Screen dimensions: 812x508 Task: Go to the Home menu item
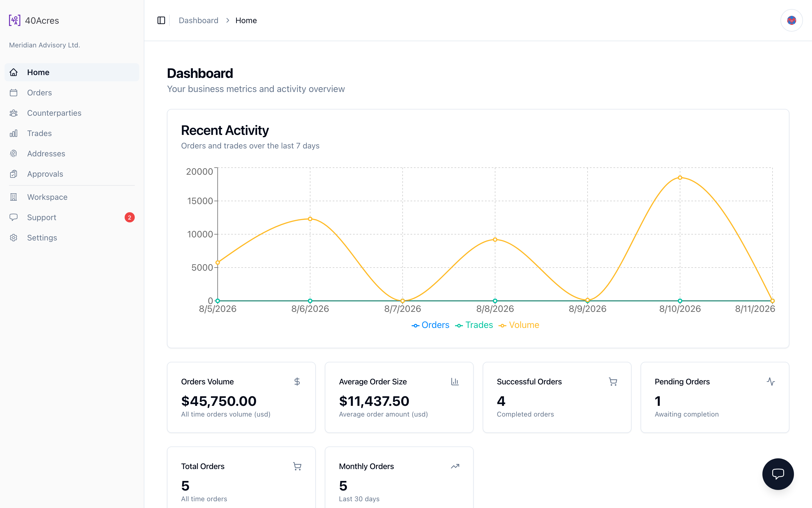(x=72, y=72)
